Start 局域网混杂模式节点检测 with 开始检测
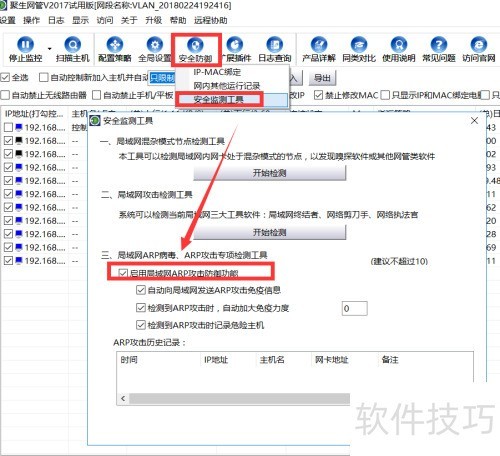500x456 pixels. (x=270, y=173)
